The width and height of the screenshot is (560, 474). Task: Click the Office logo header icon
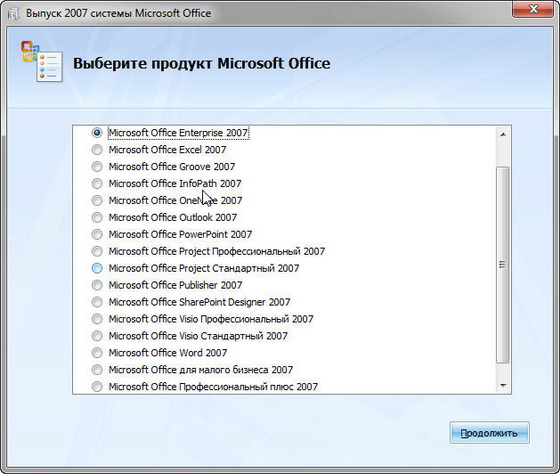(42, 61)
